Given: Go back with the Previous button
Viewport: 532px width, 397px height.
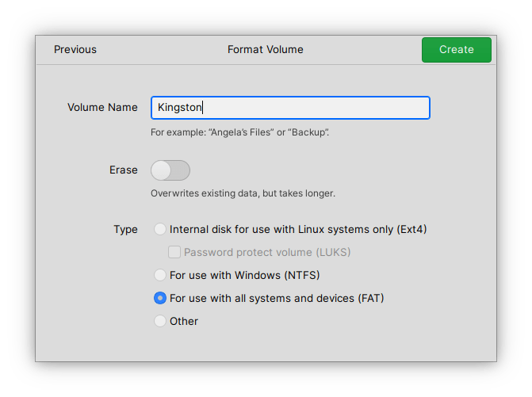Looking at the screenshot, I should [75, 49].
